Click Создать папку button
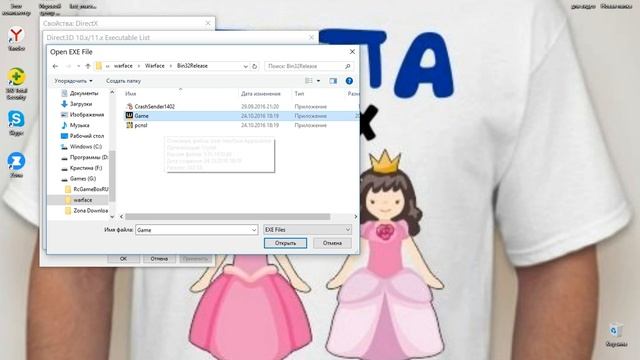The height and width of the screenshot is (360, 640). pyautogui.click(x=124, y=81)
